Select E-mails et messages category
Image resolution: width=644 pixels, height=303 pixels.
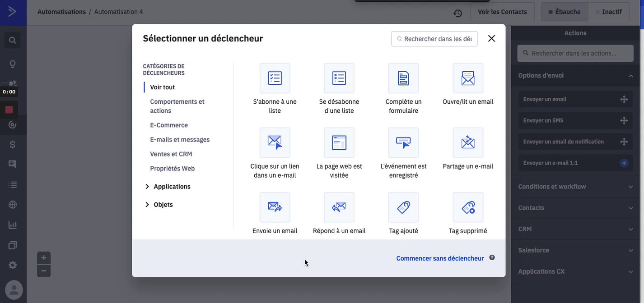pyautogui.click(x=180, y=139)
